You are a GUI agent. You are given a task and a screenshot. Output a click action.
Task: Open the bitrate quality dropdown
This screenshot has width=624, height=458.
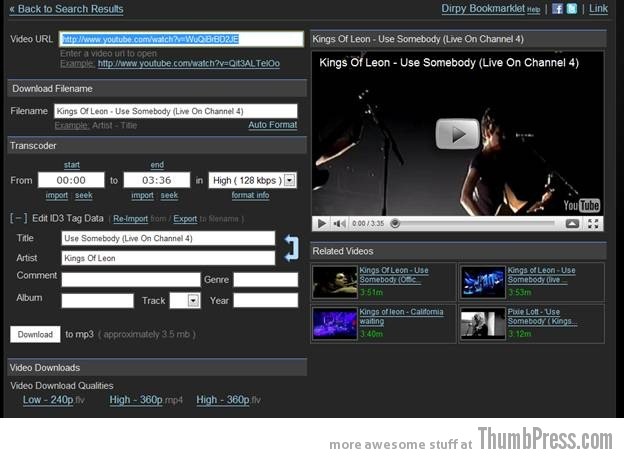[x=290, y=180]
